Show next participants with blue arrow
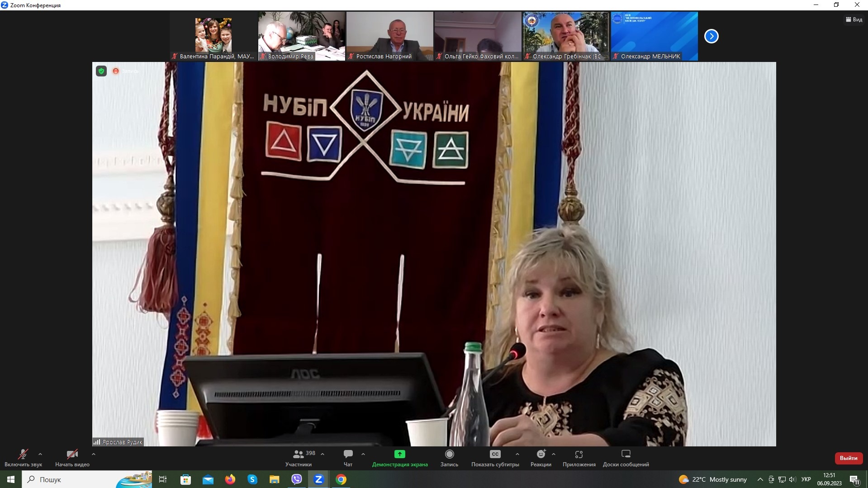The width and height of the screenshot is (868, 488). click(x=711, y=36)
